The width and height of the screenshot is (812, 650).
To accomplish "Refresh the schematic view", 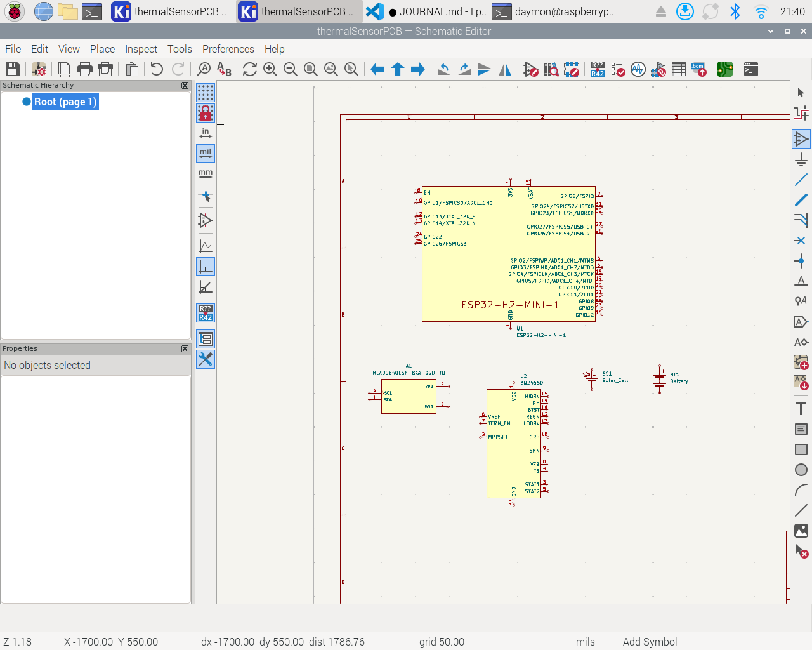I will (x=250, y=69).
